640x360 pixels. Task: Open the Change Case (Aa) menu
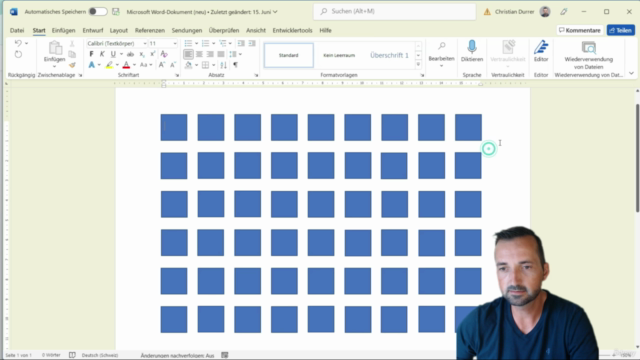tap(146, 65)
